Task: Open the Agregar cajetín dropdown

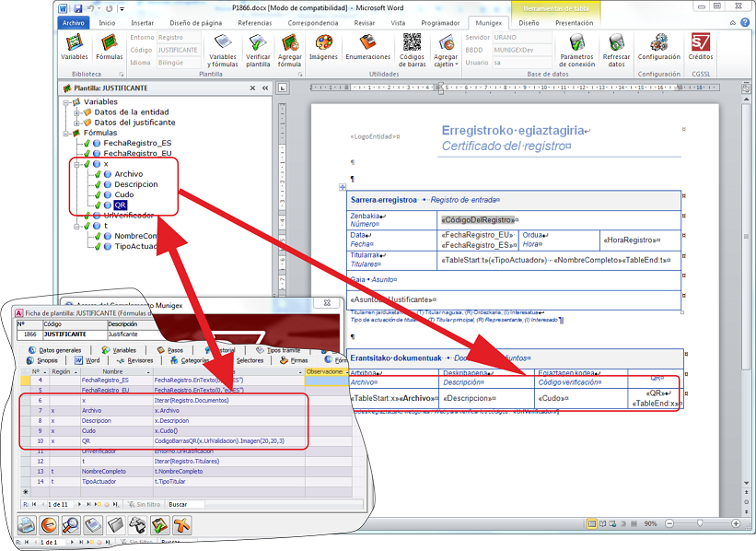Action: point(446,50)
